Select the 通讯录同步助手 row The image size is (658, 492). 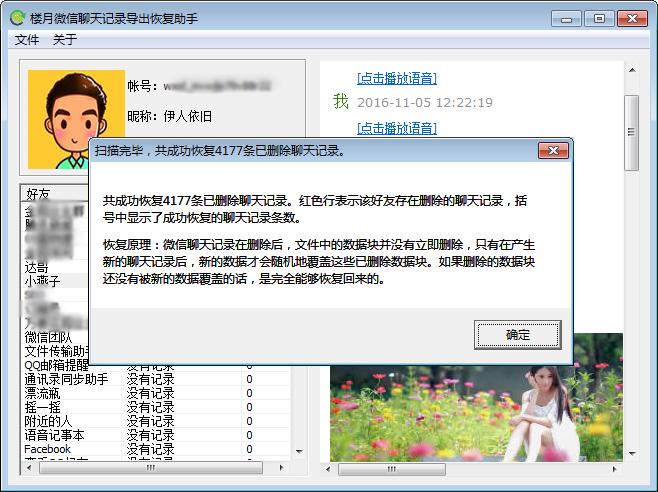pos(155,379)
